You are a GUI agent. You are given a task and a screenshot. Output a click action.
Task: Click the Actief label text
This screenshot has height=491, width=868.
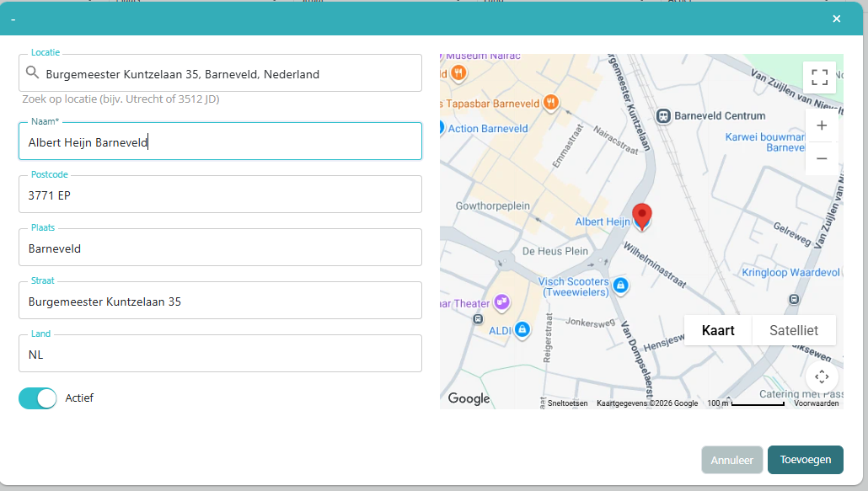point(79,398)
